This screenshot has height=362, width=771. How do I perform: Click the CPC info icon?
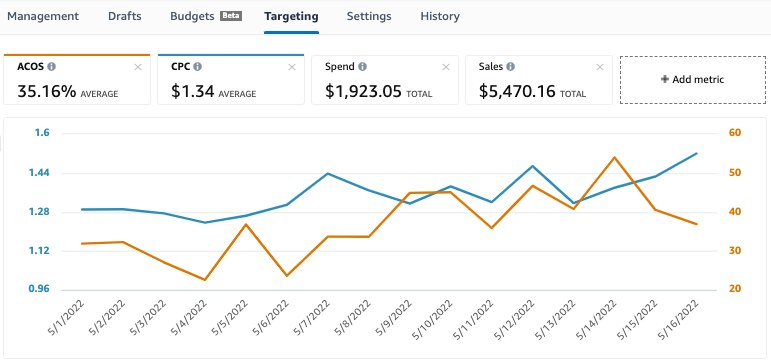197,66
